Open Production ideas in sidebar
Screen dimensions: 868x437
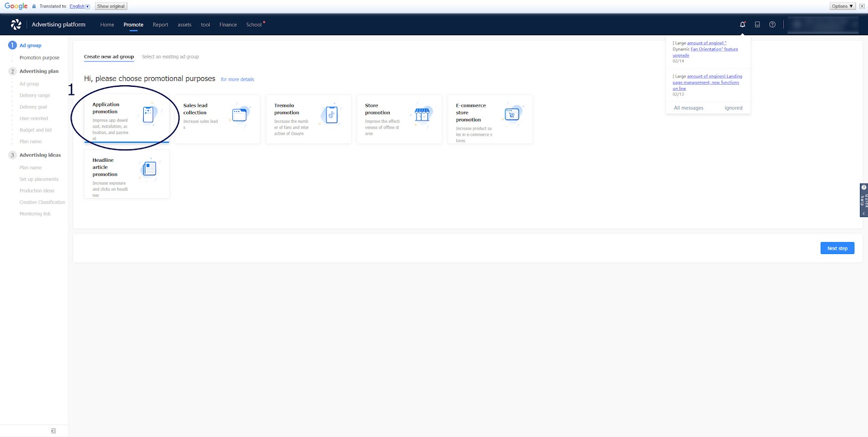coord(37,191)
